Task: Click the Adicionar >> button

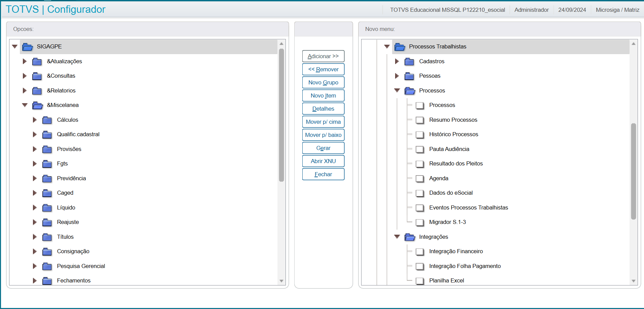Action: (x=323, y=56)
